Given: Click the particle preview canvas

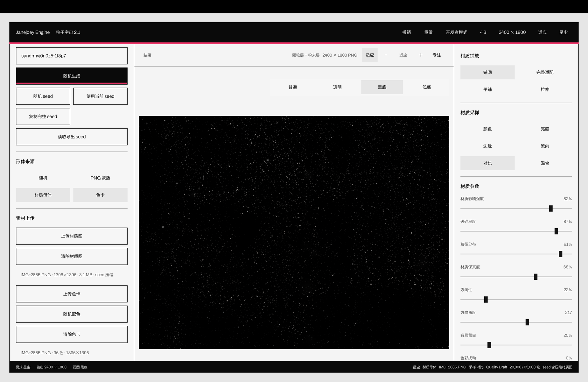Looking at the screenshot, I should (x=294, y=232).
